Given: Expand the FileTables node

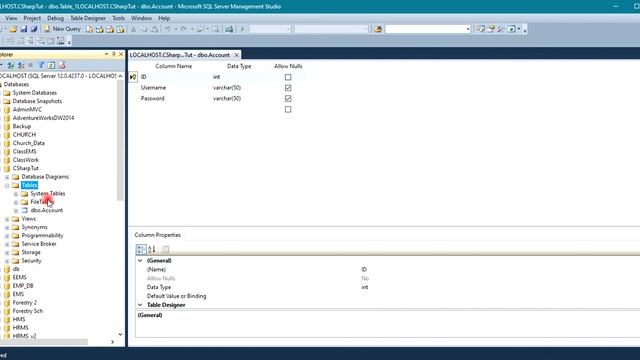Looking at the screenshot, I should point(16,202).
